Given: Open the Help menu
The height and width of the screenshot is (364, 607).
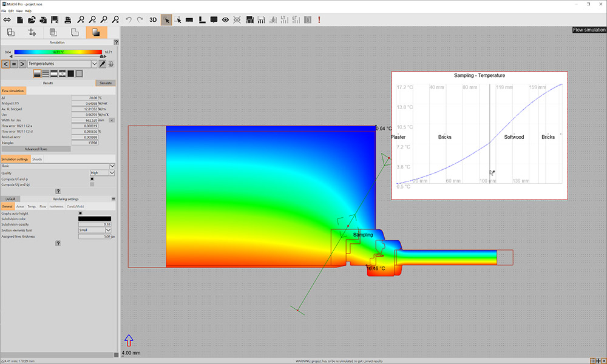Looking at the screenshot, I should click(29, 11).
